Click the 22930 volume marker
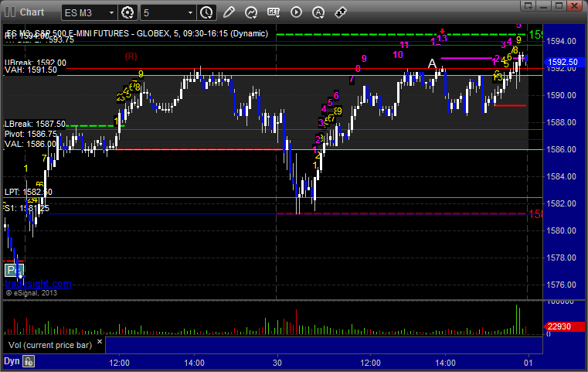Image resolution: width=588 pixels, height=372 pixels. (563, 326)
